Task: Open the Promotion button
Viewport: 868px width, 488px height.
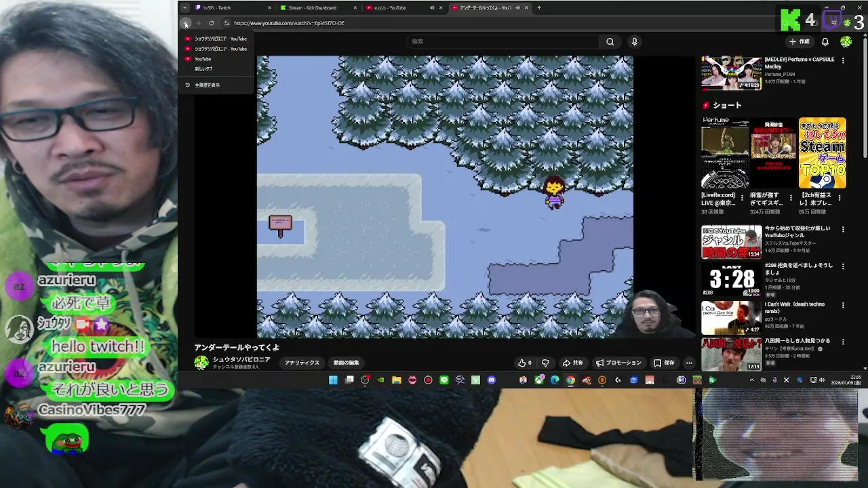Action: coord(618,363)
